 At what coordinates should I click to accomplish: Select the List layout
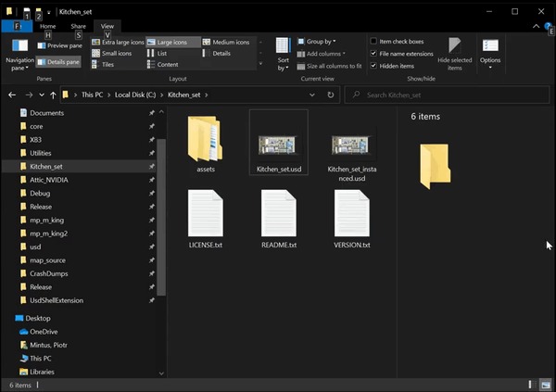tap(158, 53)
